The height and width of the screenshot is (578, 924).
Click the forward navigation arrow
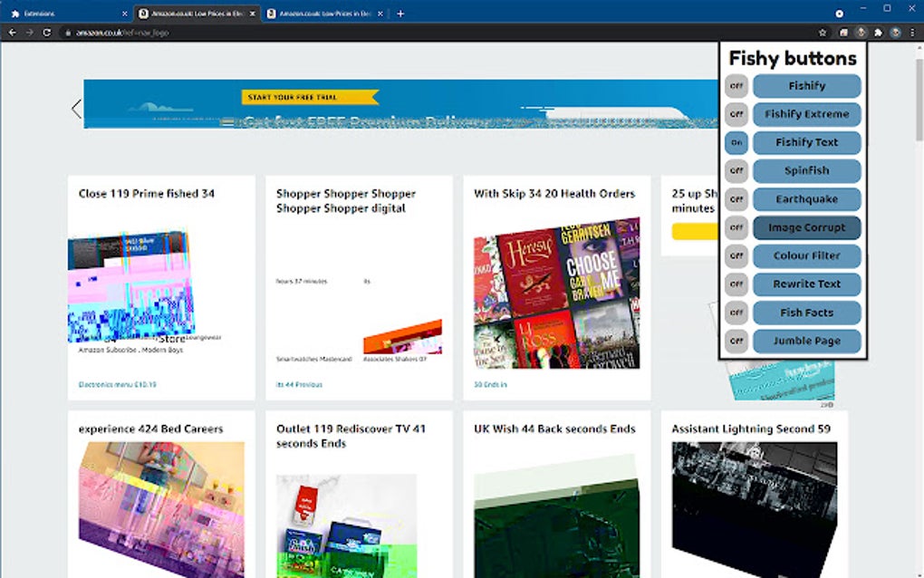tap(30, 33)
